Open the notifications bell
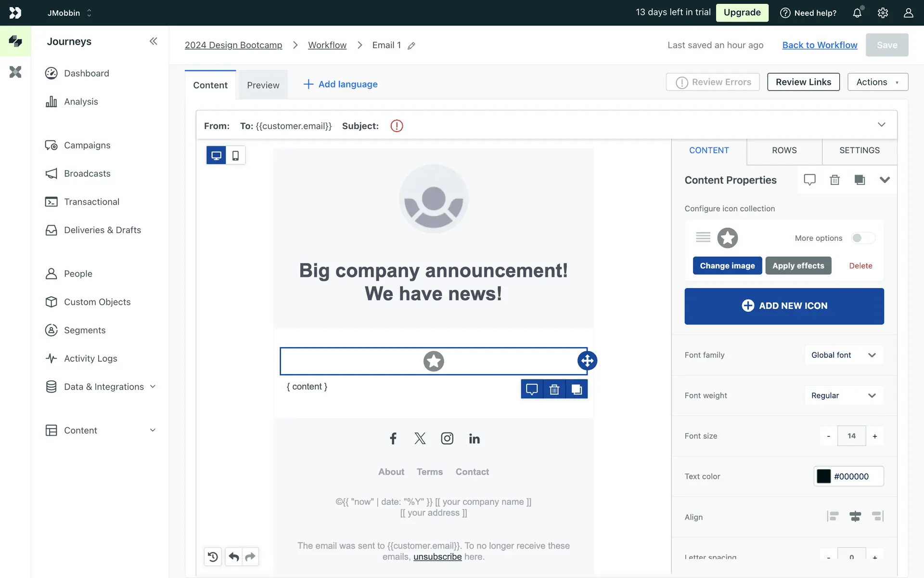The width and height of the screenshot is (924, 578). coord(857,13)
